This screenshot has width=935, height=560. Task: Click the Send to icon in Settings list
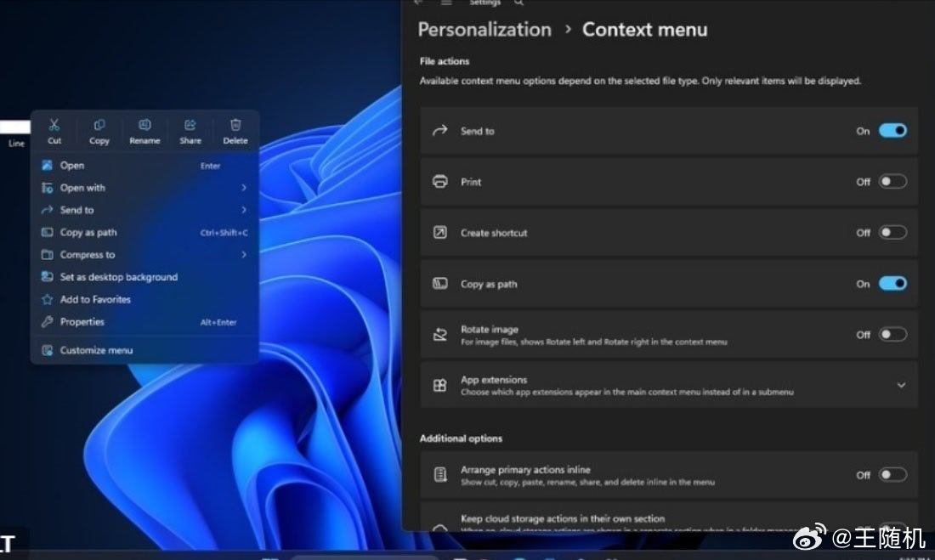coord(440,131)
